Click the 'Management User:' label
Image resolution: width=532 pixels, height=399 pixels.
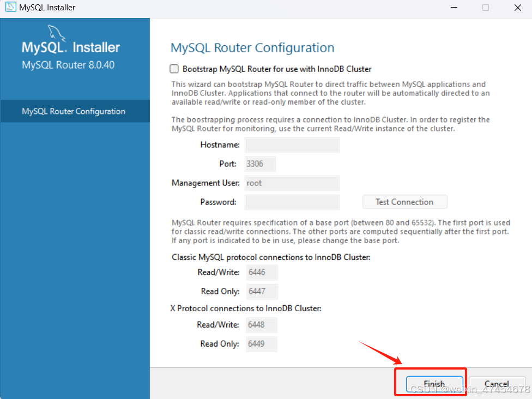[x=205, y=183]
